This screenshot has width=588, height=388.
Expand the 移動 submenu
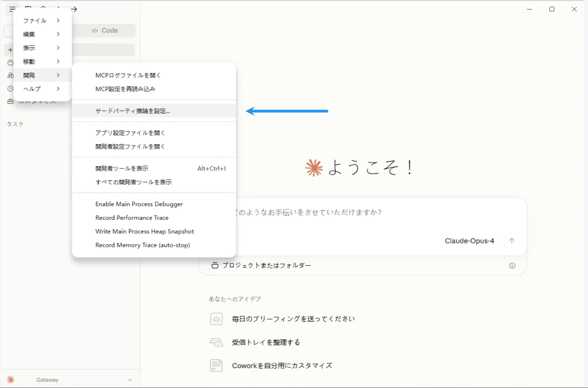tap(43, 61)
